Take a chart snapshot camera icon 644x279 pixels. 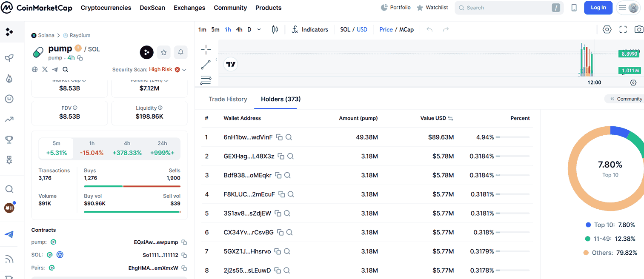pyautogui.click(x=639, y=29)
